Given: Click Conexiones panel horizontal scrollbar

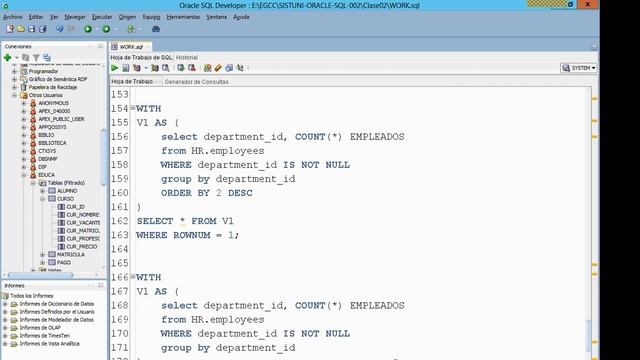Looking at the screenshot, I should tap(40, 275).
